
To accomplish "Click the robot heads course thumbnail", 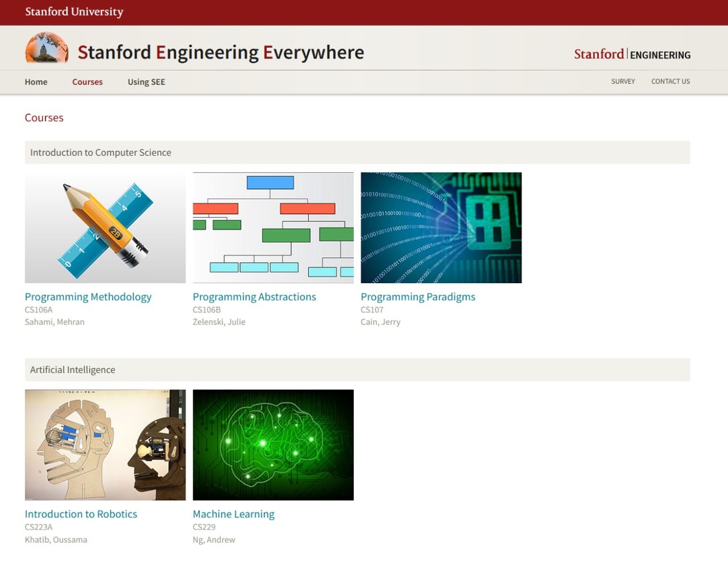I will point(105,445).
